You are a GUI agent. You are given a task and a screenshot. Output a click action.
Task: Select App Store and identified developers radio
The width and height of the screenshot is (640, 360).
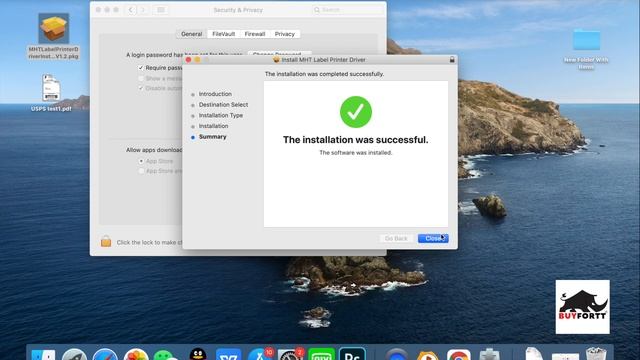[x=141, y=171]
